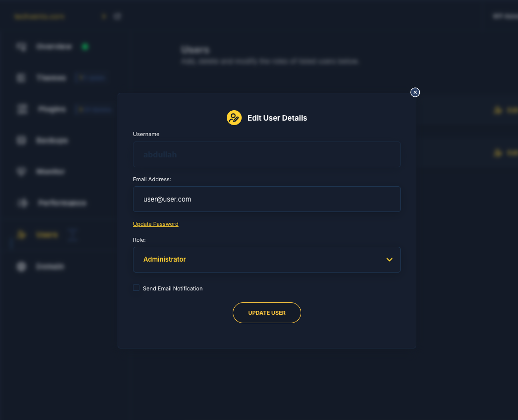Select the Users item in the sidebar

pyautogui.click(x=47, y=235)
